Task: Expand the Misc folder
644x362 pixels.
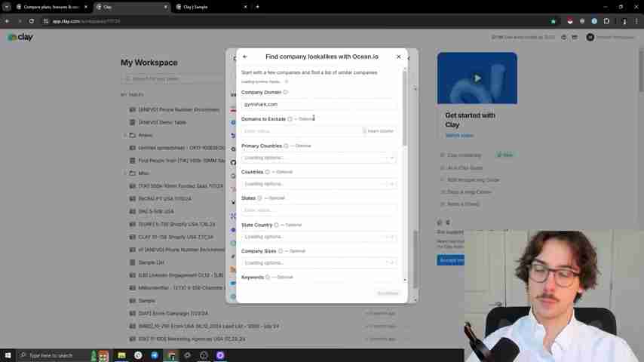Action: click(x=125, y=173)
